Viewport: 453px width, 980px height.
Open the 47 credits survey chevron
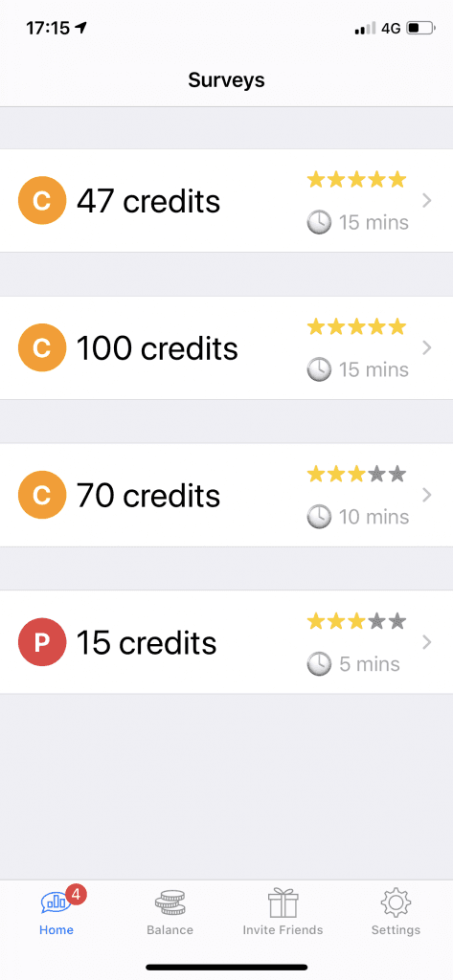(427, 201)
